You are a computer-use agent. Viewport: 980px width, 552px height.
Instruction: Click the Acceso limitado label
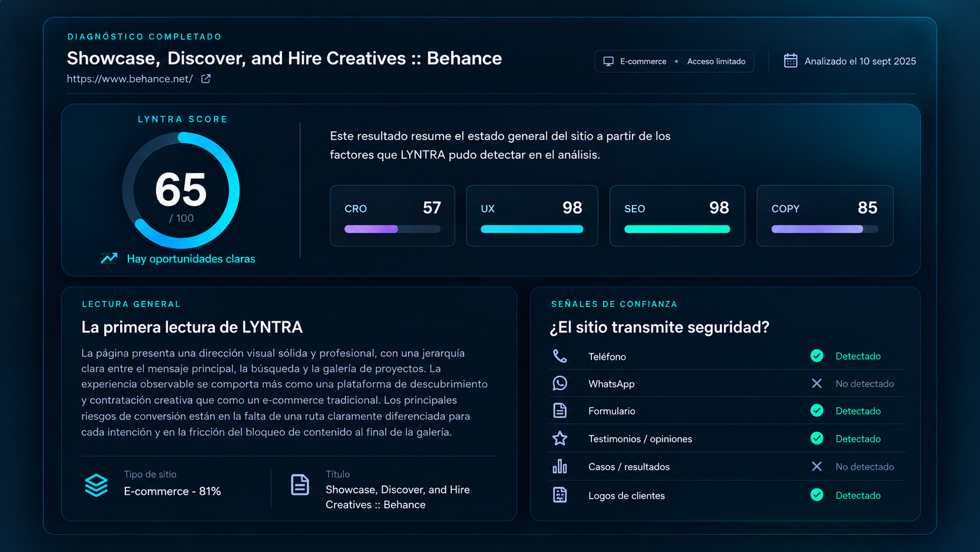tap(716, 61)
